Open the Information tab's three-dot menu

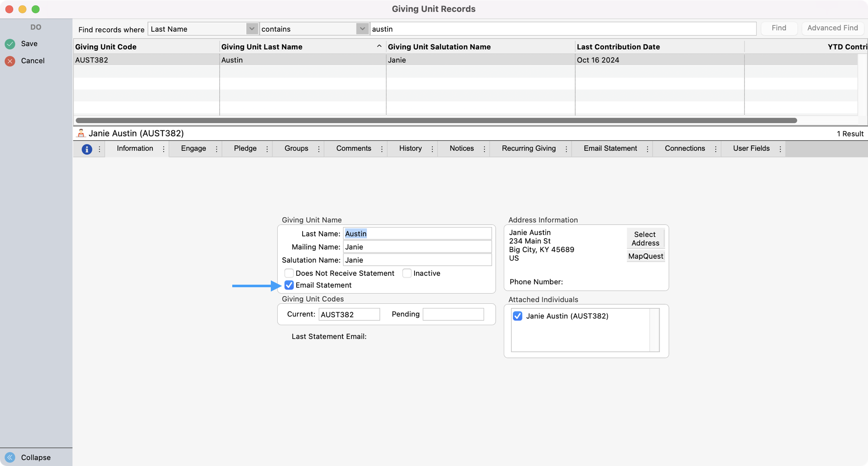[164, 149]
